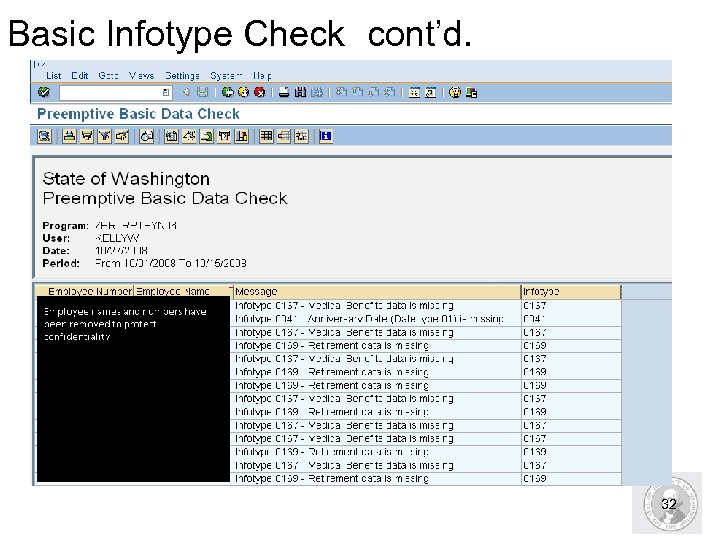The height and width of the screenshot is (540, 720).
Task: Click the Infotype column header
Action: pos(571,292)
